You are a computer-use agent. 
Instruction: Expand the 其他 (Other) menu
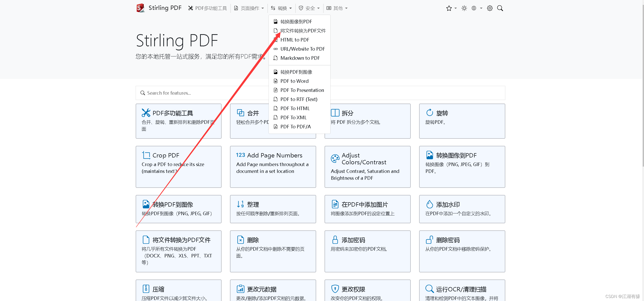tap(336, 8)
